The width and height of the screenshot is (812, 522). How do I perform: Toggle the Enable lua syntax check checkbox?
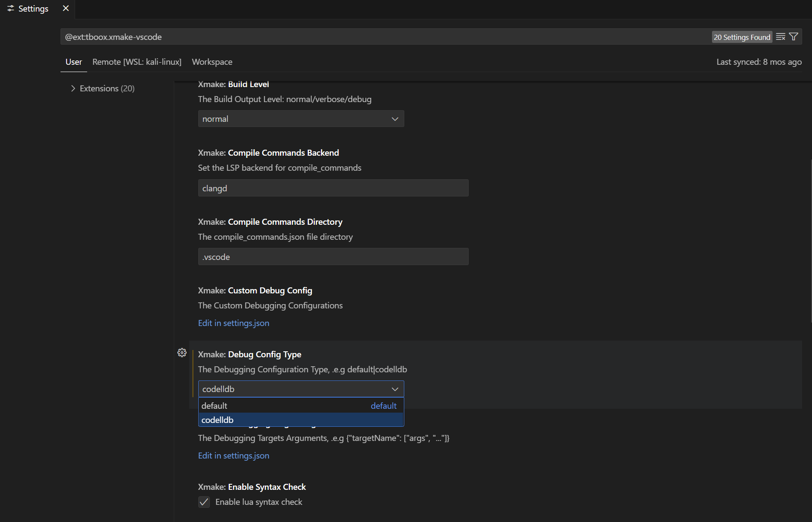[204, 502]
